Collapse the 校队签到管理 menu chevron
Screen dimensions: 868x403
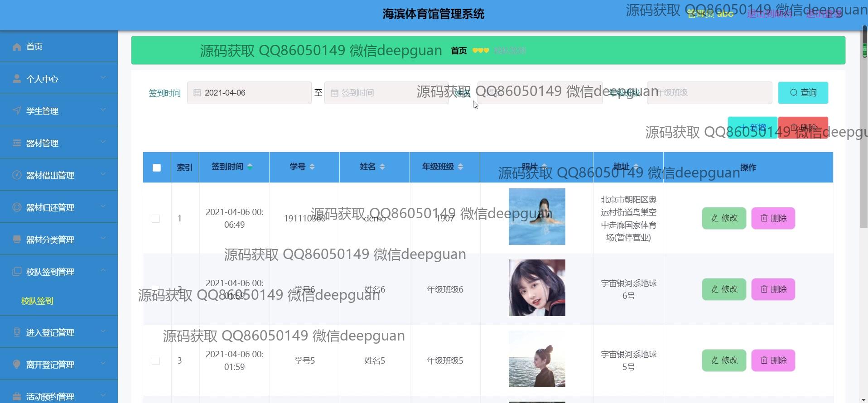pyautogui.click(x=103, y=271)
